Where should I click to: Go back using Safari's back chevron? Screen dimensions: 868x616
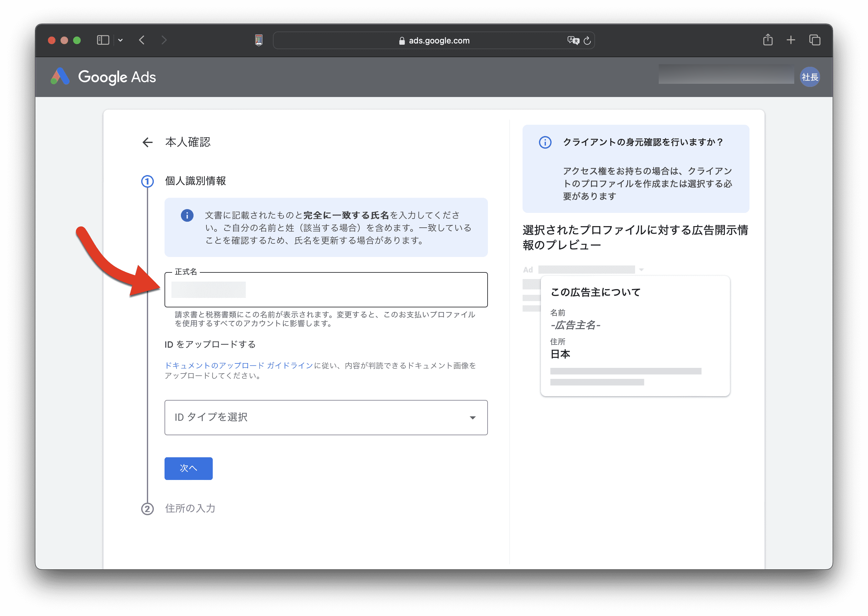pyautogui.click(x=142, y=40)
